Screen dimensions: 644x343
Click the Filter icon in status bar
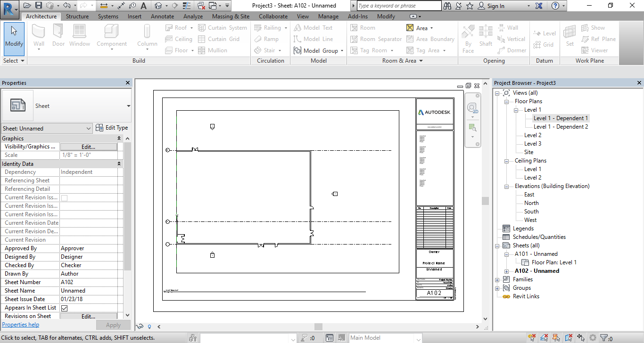click(x=603, y=338)
